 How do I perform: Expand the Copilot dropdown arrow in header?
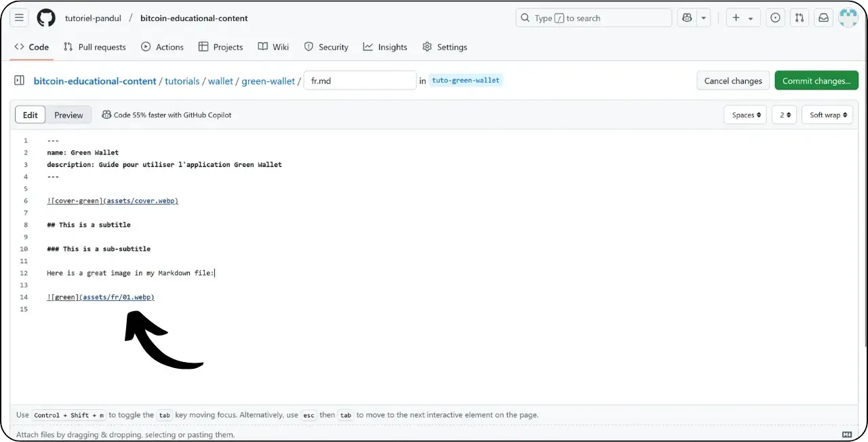703,18
